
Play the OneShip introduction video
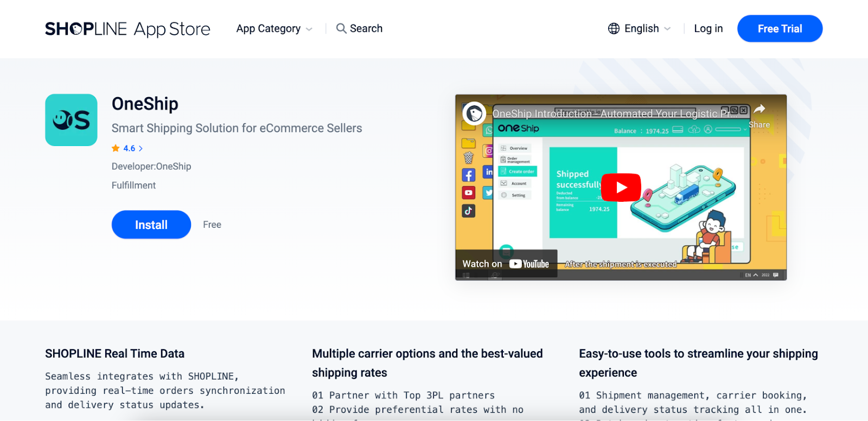pyautogui.click(x=621, y=187)
